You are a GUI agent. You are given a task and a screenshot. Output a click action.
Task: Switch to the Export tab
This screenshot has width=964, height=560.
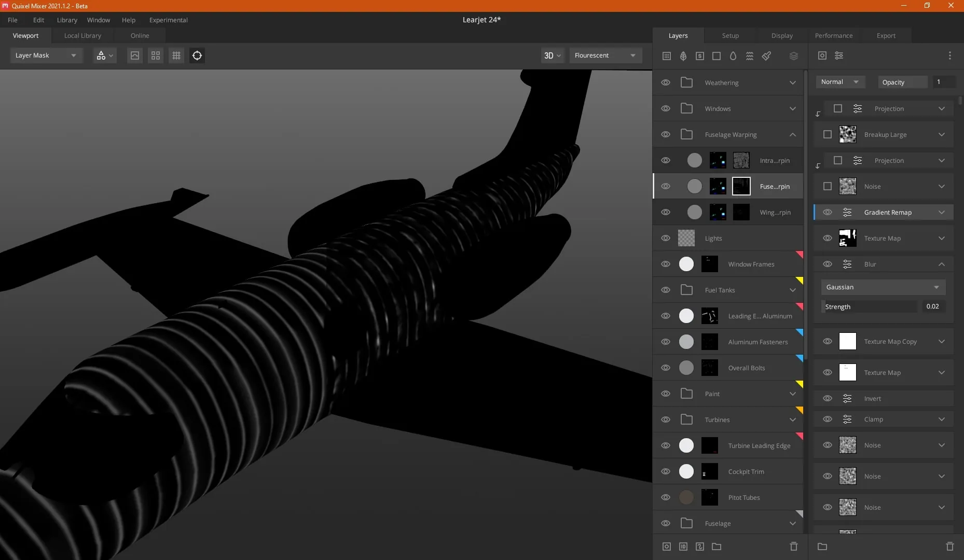886,36
